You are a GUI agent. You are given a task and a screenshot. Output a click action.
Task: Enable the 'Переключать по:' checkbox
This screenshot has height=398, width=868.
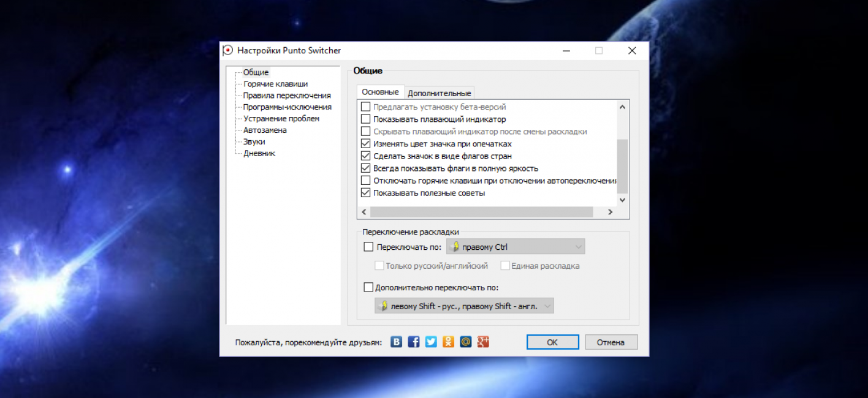click(x=368, y=247)
